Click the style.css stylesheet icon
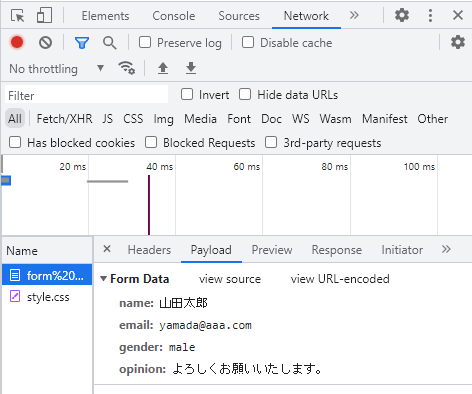This screenshot has width=472, height=394. [x=15, y=296]
